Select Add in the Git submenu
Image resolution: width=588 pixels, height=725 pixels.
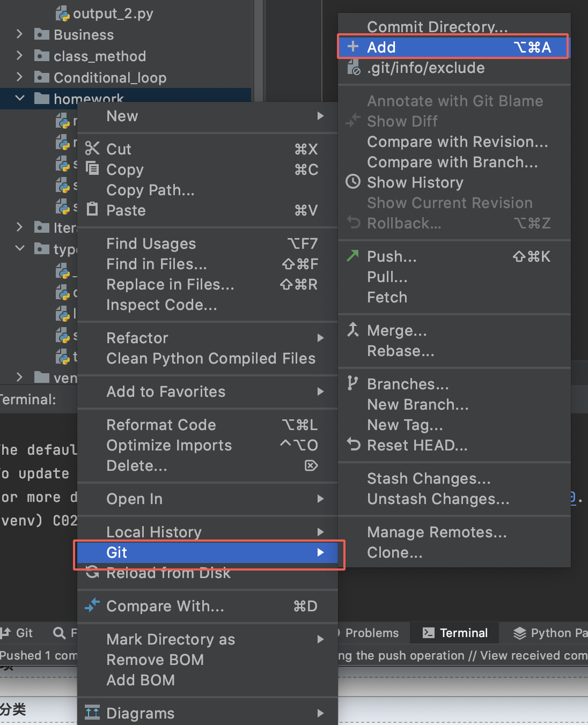point(381,47)
